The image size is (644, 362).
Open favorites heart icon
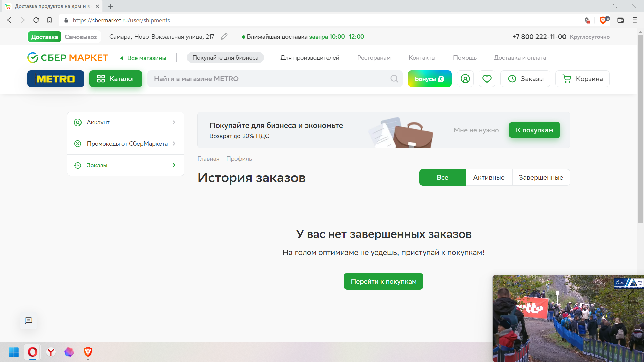click(x=487, y=79)
